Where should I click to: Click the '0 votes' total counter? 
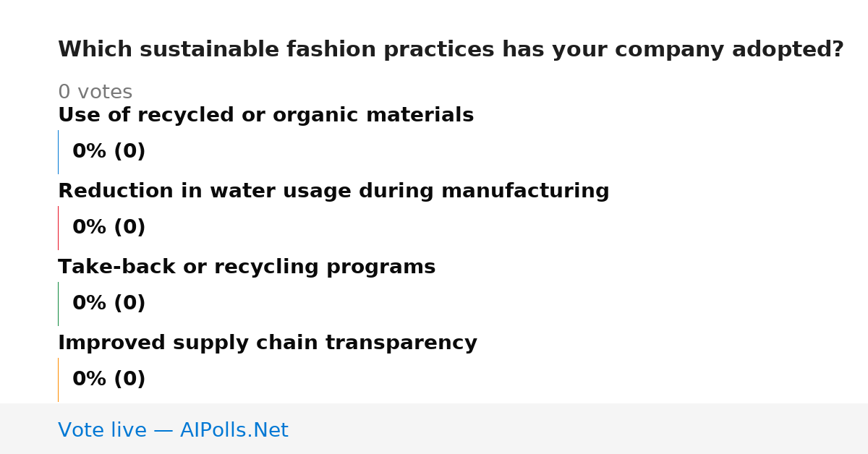95,93
